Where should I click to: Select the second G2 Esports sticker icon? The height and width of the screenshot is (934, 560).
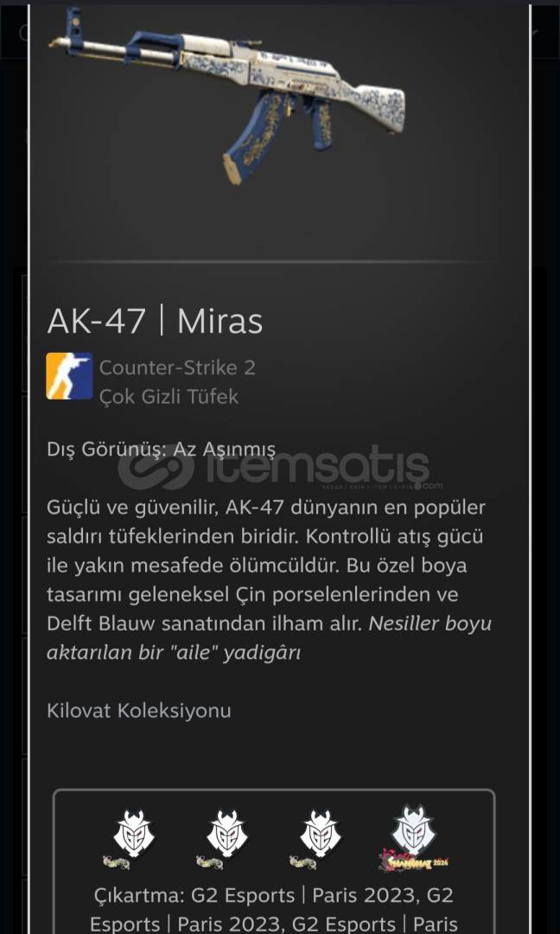point(225,839)
